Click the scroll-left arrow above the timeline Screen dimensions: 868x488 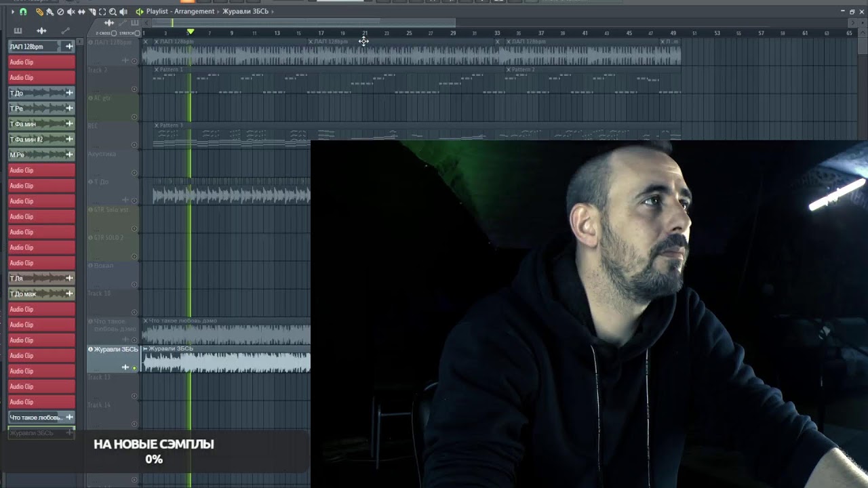146,23
